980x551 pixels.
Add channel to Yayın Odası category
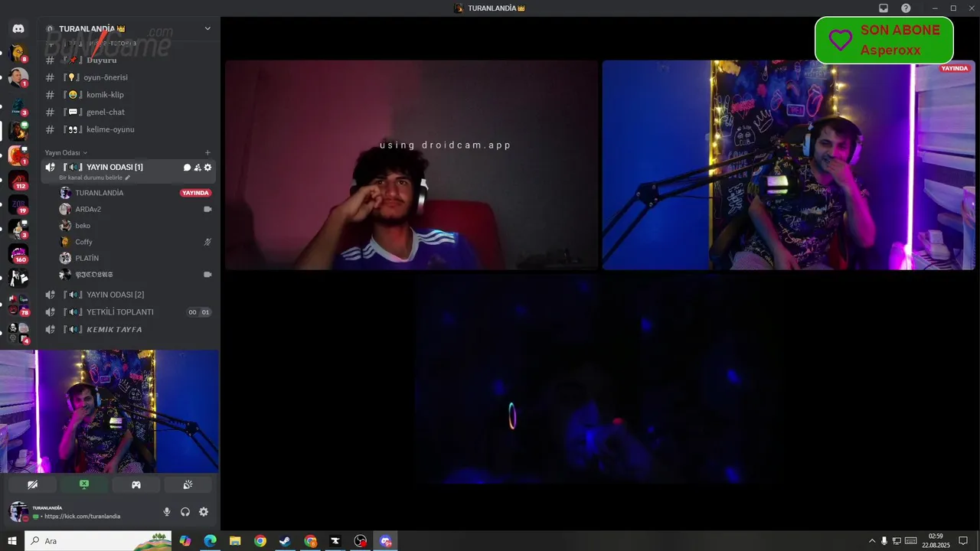click(207, 152)
